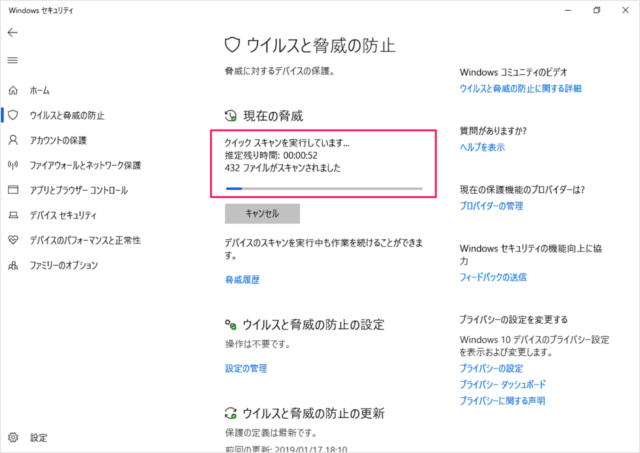The image size is (640, 453).
Task: Click the firewall network antenna icon
Action: [x=13, y=165]
